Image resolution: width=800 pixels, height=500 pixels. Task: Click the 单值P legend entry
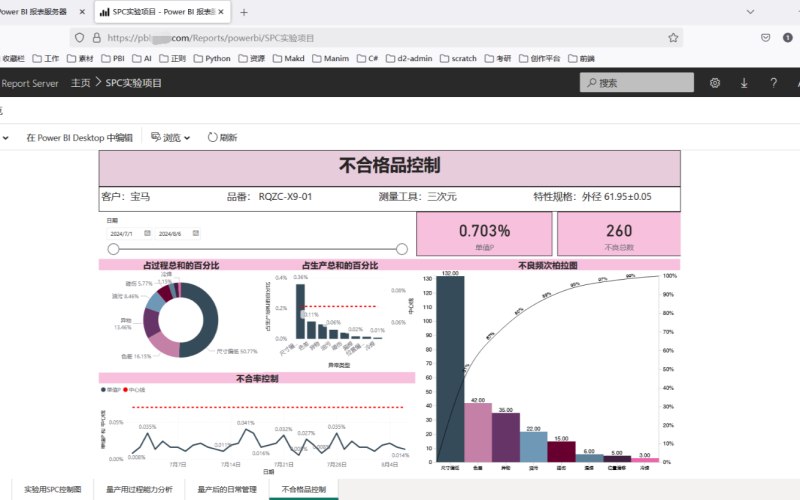(111, 390)
